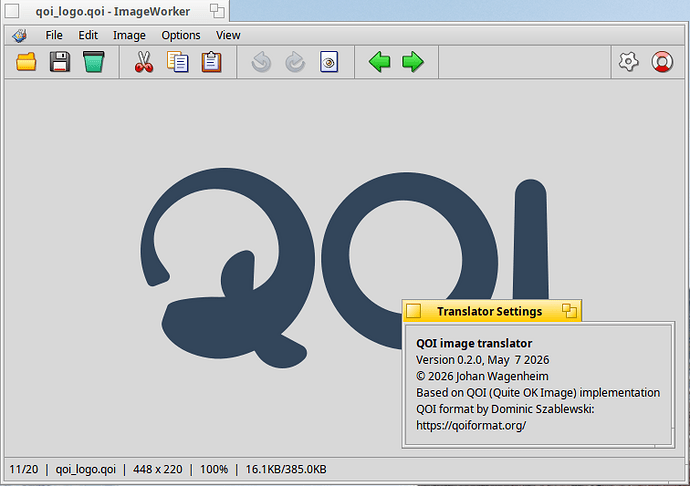Go to previous image with left green arrow

[x=379, y=62]
